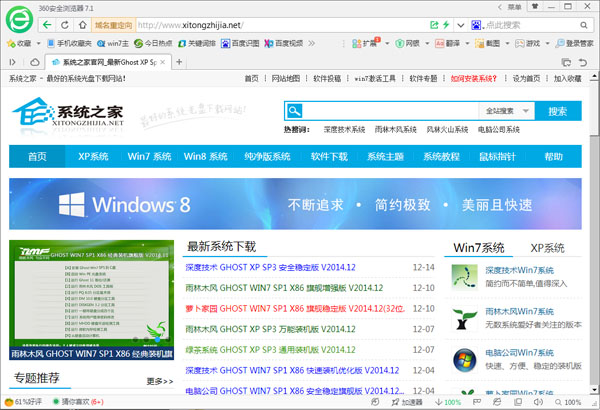Open the 纯净版系统 navigation item

click(267, 156)
